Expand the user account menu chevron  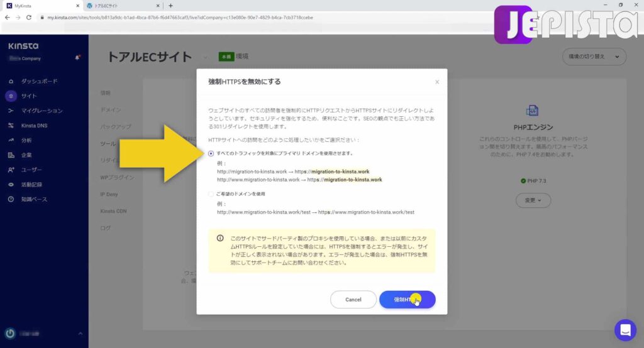click(x=80, y=334)
